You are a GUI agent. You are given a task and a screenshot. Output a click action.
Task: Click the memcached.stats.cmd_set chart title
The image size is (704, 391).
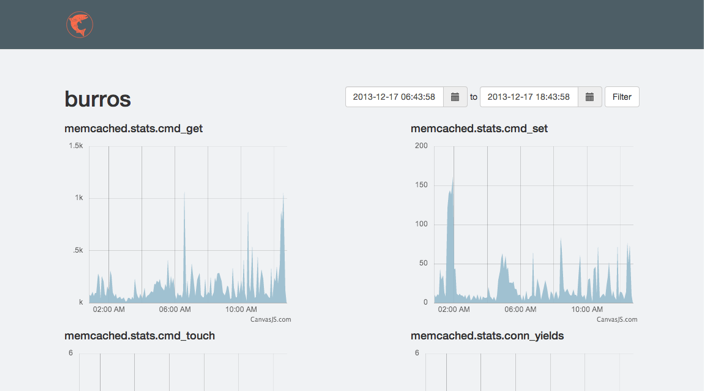[479, 128]
